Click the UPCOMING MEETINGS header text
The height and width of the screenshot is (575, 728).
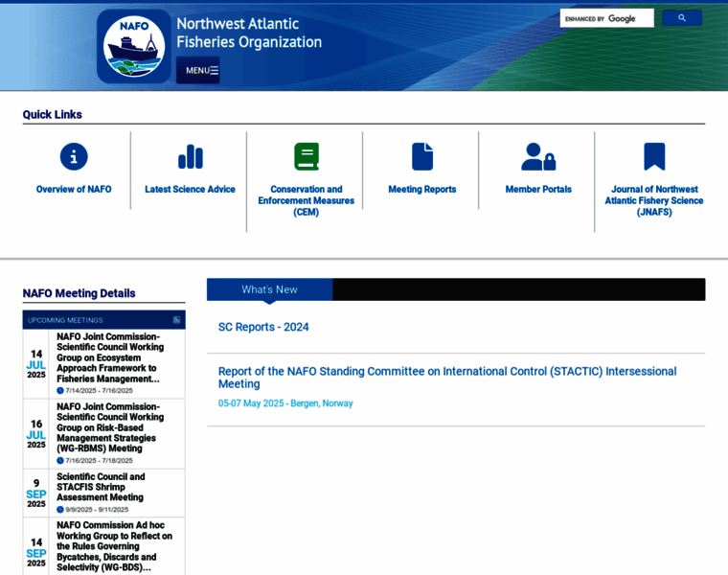pos(65,320)
